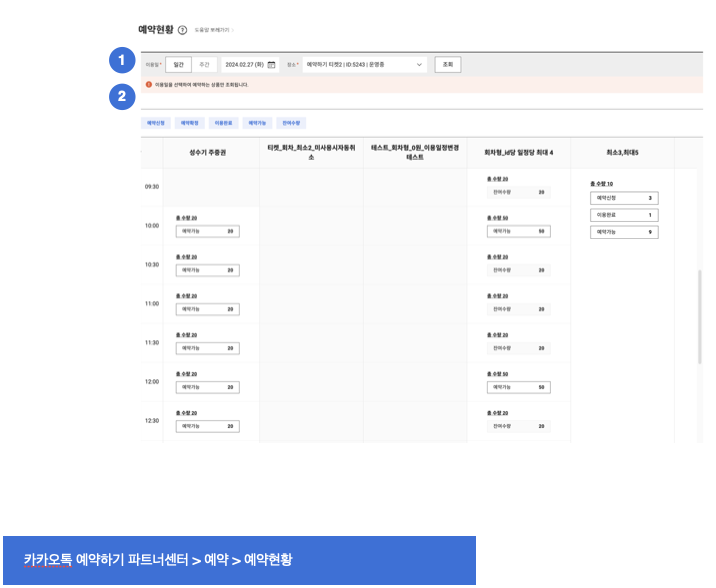Screen dimensions: 716x588
Task: Click 이용완료 1 box in 최소3,최대5 column
Action: (x=624, y=215)
